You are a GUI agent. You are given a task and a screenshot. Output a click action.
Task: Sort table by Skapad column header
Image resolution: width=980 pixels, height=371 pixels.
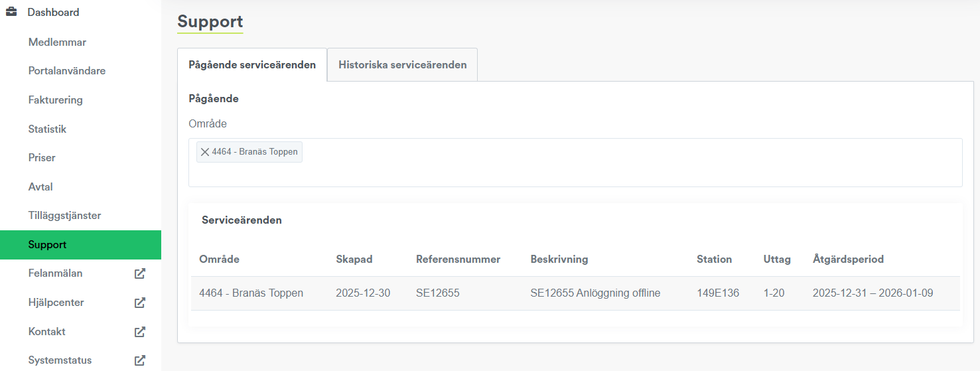click(354, 260)
